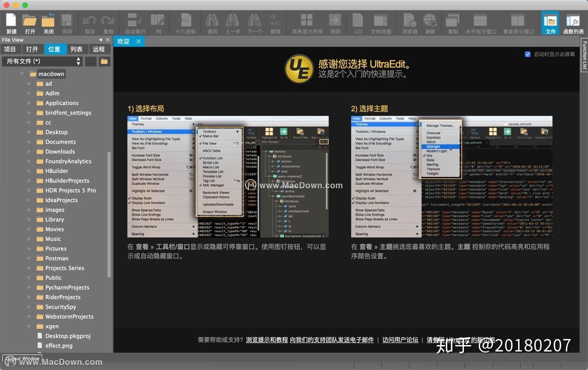Open the 所有文件 (*) filter dropdown
The image size is (588, 370).
click(x=42, y=61)
